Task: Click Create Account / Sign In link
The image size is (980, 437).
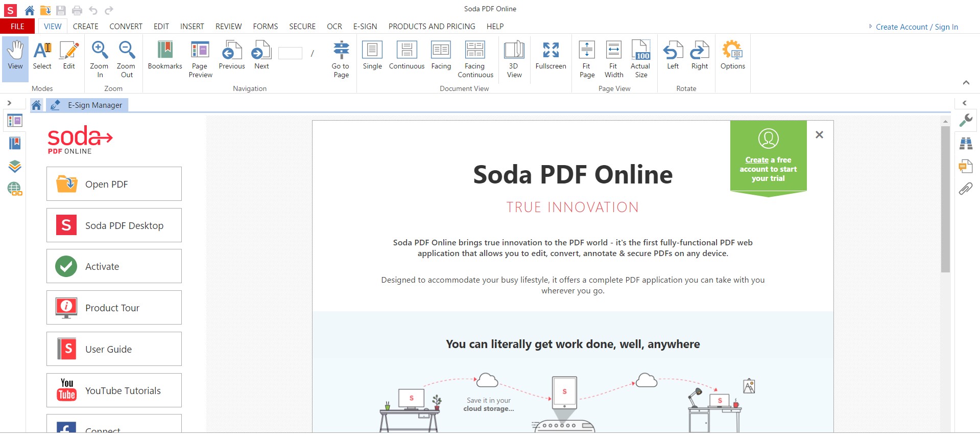Action: point(917,27)
